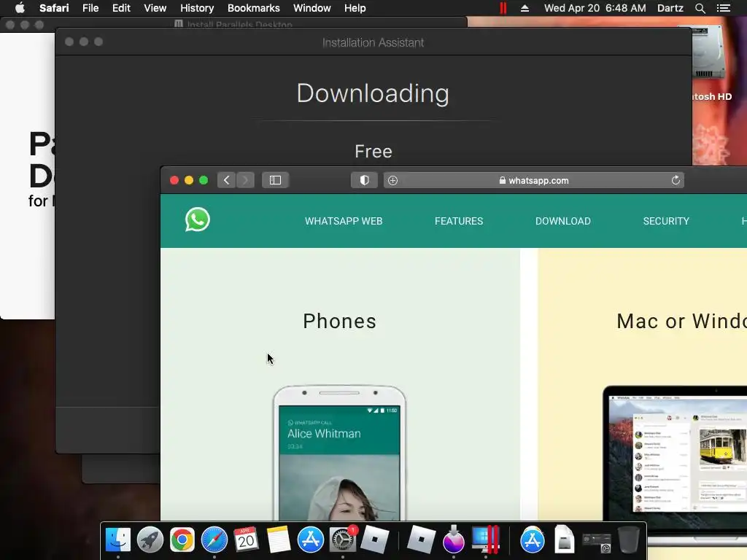The image size is (747, 560).
Task: Click the Safari compass icon in Dock
Action: [214, 540]
